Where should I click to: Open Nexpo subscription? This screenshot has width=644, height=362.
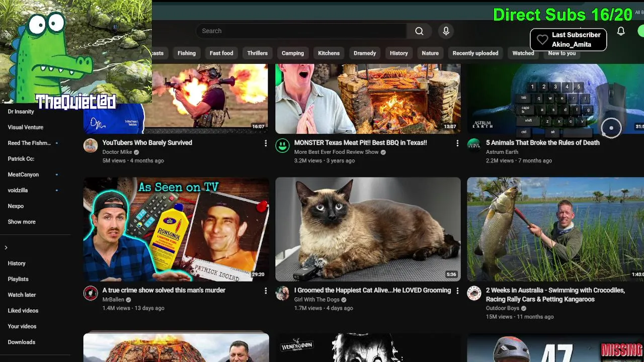point(16,206)
